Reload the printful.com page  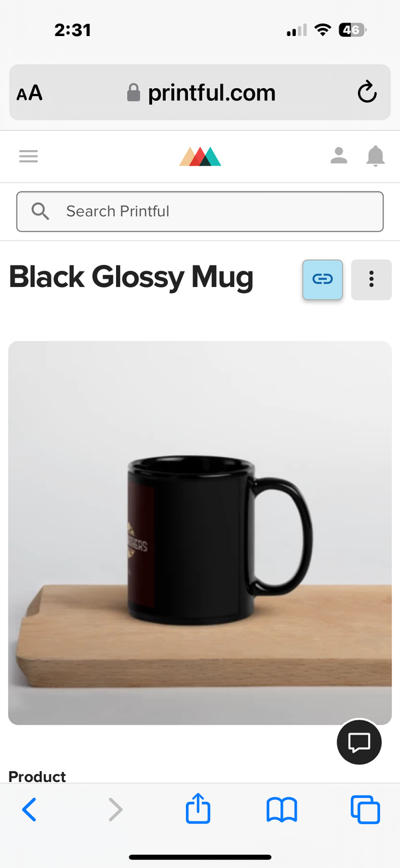(x=367, y=93)
